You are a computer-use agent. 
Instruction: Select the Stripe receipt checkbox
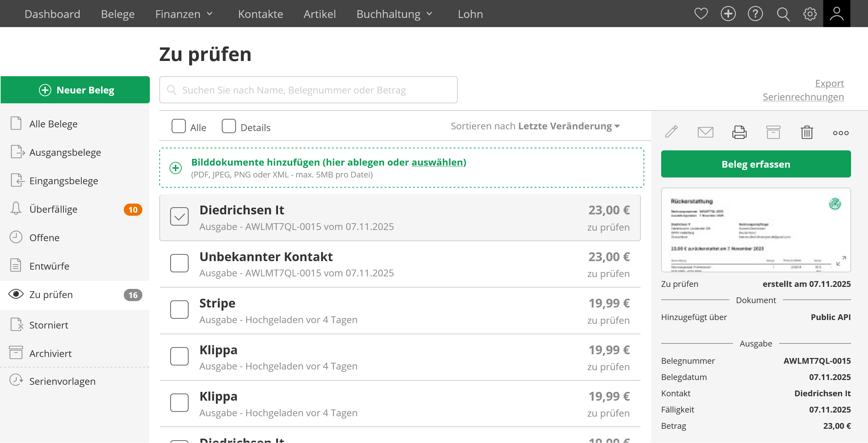coord(179,310)
